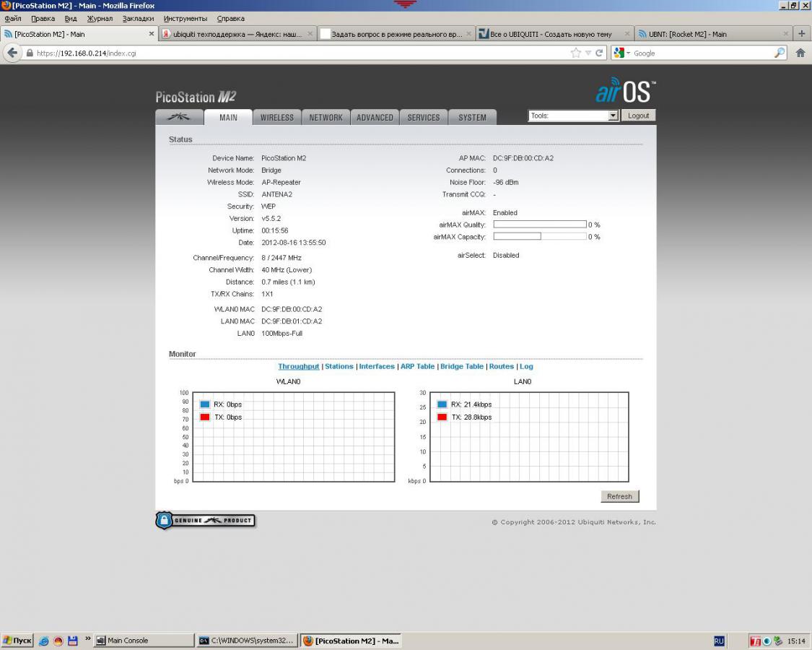The height and width of the screenshot is (650, 812).
Task: Expand hidden quick launch items chevron
Action: coord(87,638)
